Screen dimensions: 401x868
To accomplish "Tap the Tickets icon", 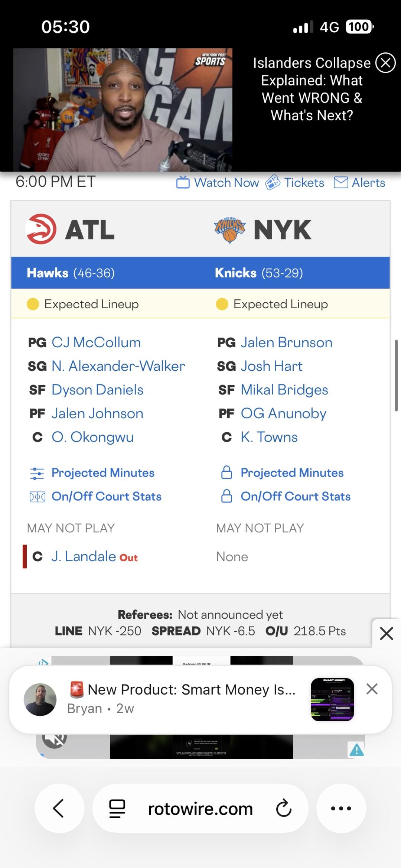I will pyautogui.click(x=273, y=183).
